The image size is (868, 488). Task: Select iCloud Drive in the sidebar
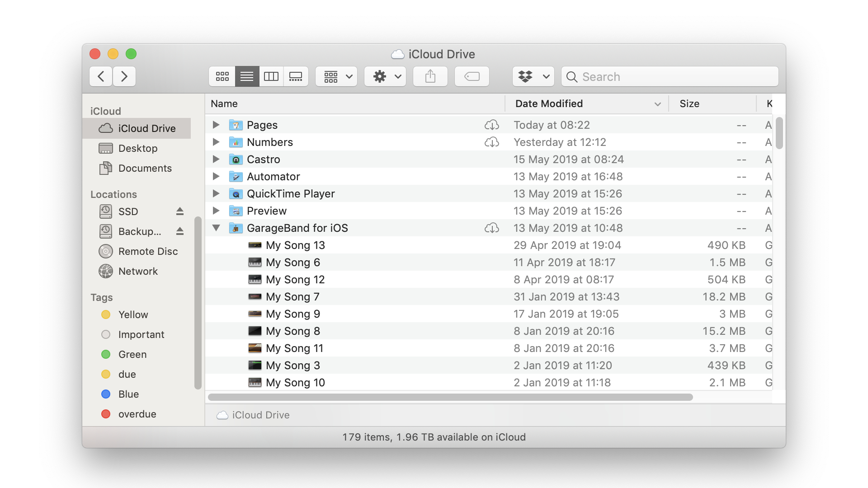(139, 127)
